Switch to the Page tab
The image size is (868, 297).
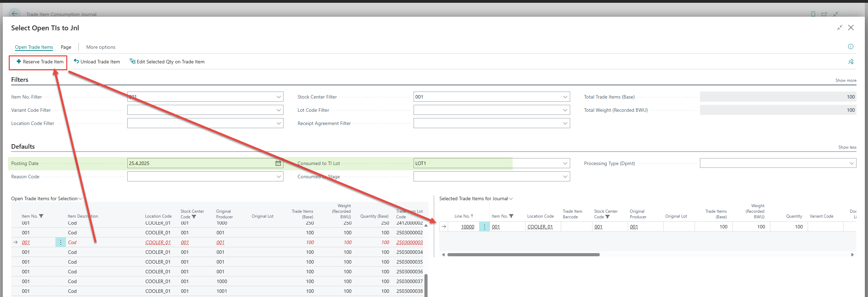(66, 47)
